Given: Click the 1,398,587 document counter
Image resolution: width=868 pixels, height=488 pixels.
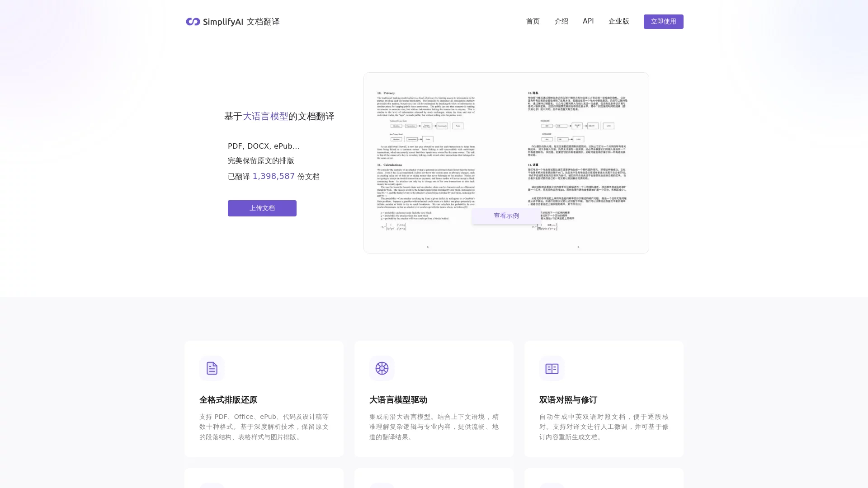Looking at the screenshot, I should [x=274, y=176].
